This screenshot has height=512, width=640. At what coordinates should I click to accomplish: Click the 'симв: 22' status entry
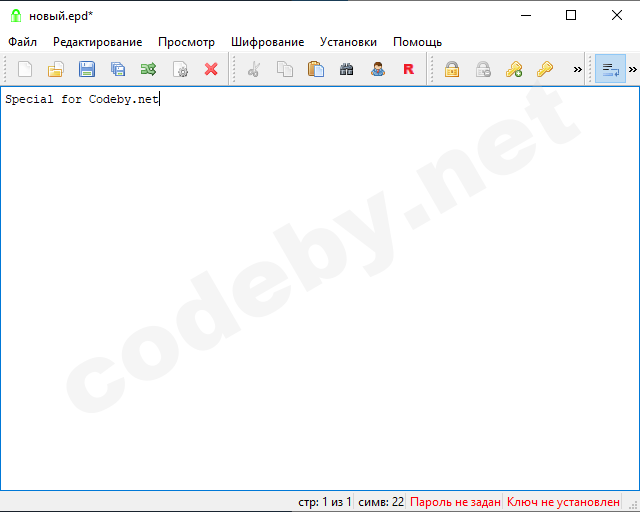pyautogui.click(x=381, y=502)
